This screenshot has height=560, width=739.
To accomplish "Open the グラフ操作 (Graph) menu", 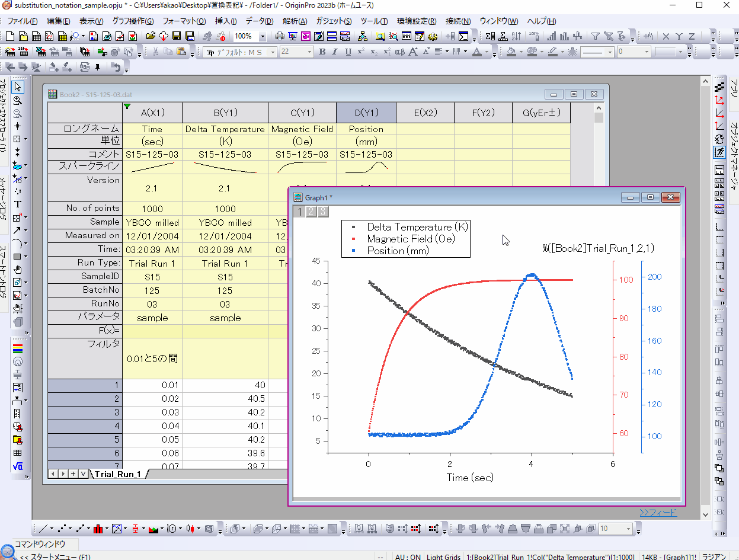I will 133,21.
